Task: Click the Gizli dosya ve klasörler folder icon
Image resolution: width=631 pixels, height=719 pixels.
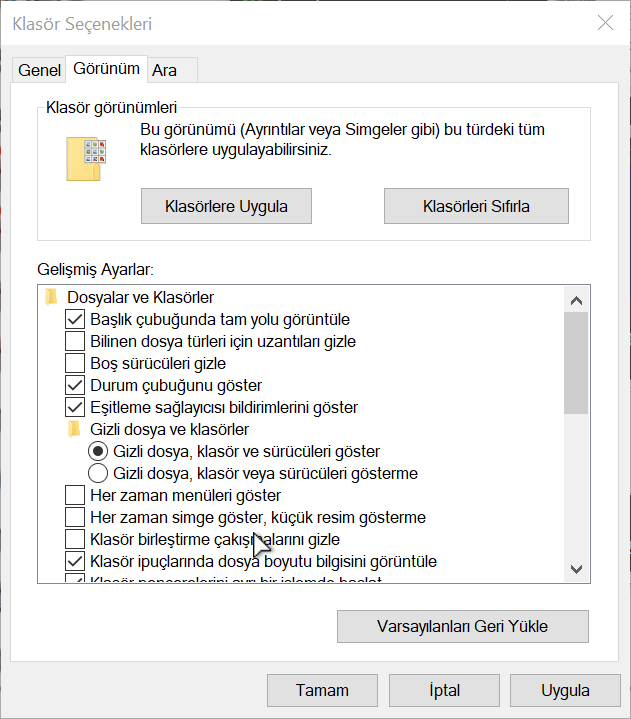Action: pos(74,429)
